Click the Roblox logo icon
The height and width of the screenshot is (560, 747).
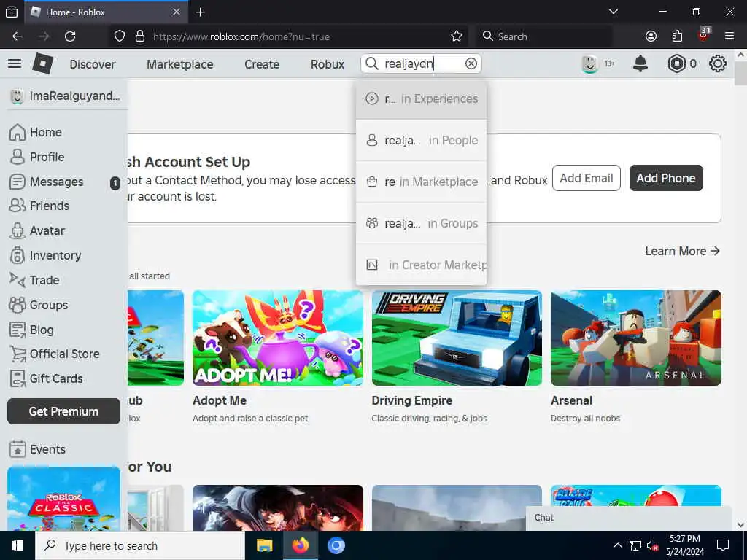click(x=42, y=63)
